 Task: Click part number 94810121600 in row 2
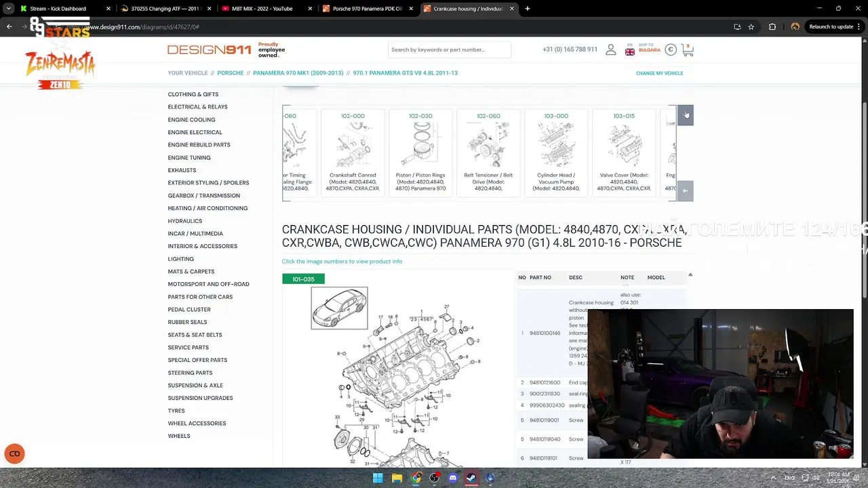coord(545,383)
